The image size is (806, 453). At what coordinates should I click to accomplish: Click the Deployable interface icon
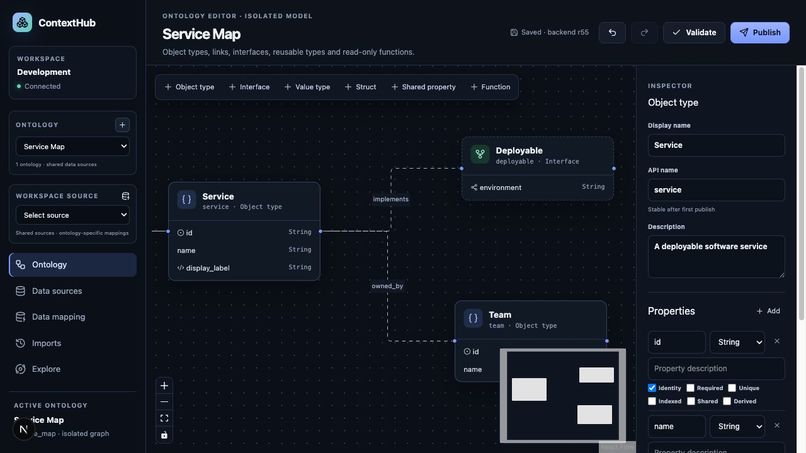coord(480,154)
